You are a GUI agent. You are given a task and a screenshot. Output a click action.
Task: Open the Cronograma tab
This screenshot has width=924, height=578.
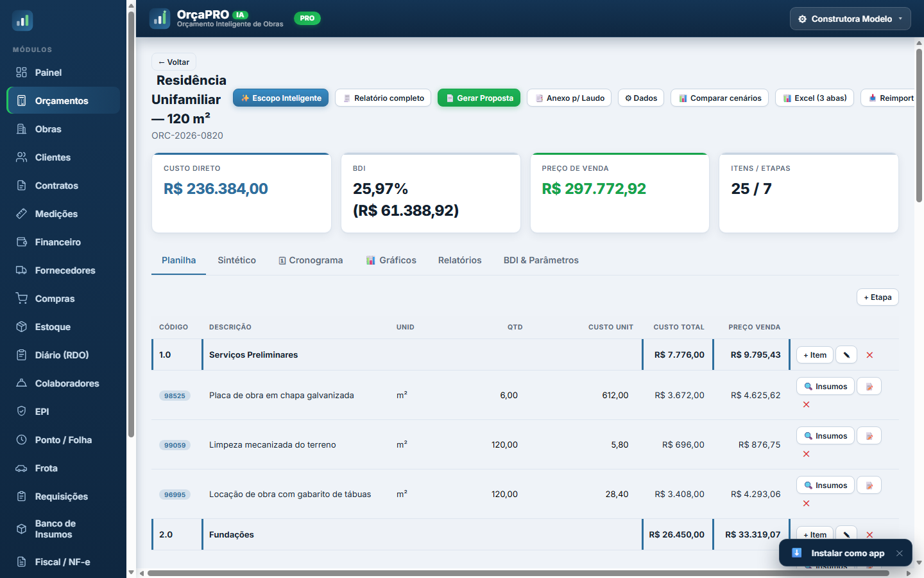coord(311,260)
